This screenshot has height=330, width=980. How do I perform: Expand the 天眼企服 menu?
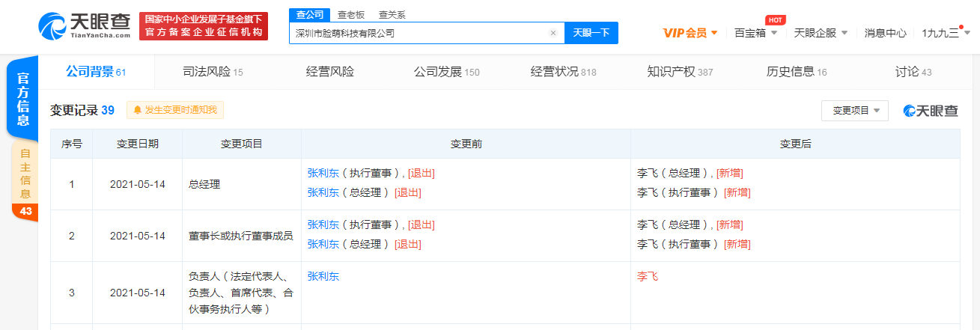click(821, 33)
